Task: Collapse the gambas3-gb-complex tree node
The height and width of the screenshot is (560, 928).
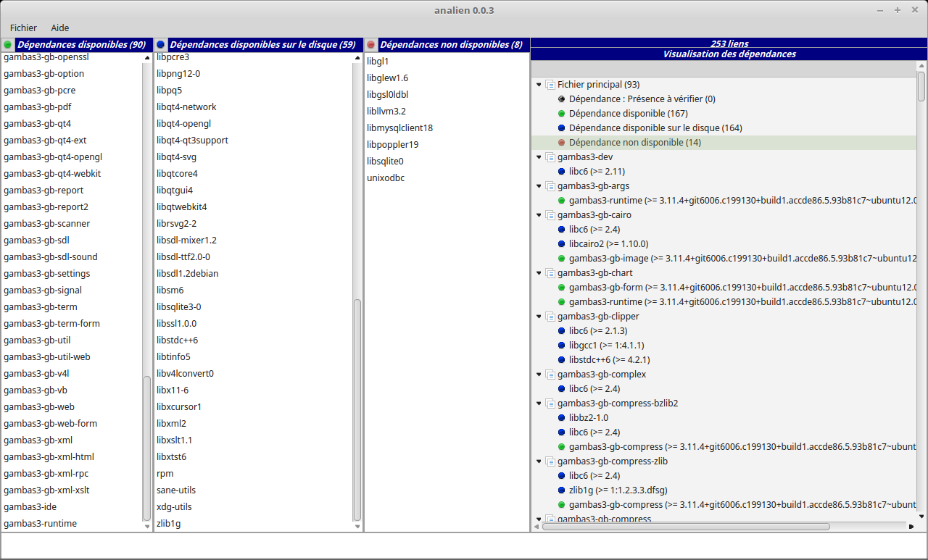Action: coord(539,374)
